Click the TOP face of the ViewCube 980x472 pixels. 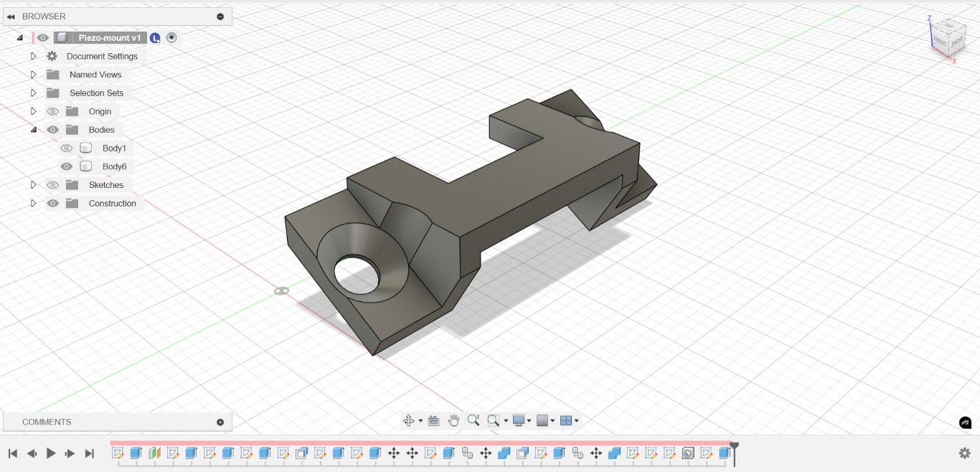coord(948,26)
